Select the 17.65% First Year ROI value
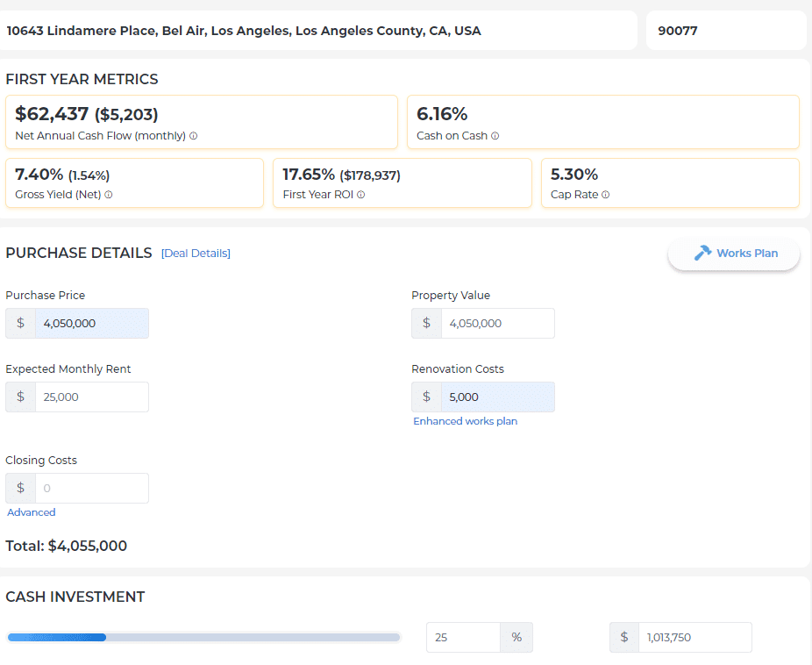Image resolution: width=812 pixels, height=665 pixels. (x=309, y=175)
